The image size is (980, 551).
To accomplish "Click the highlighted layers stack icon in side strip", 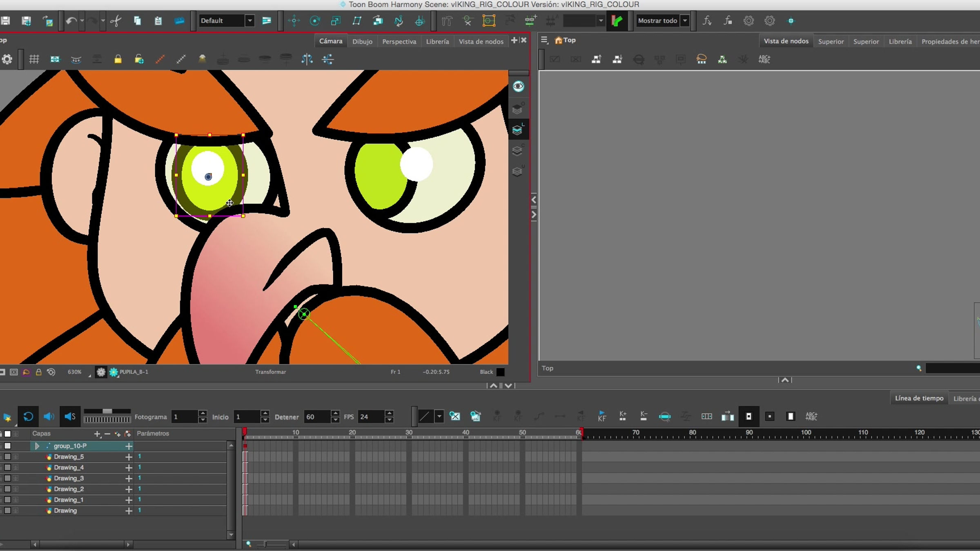I will click(x=518, y=129).
